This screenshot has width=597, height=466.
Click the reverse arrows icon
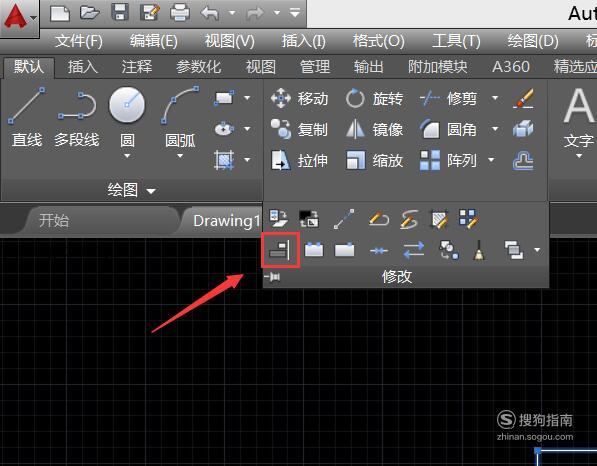[x=413, y=251]
